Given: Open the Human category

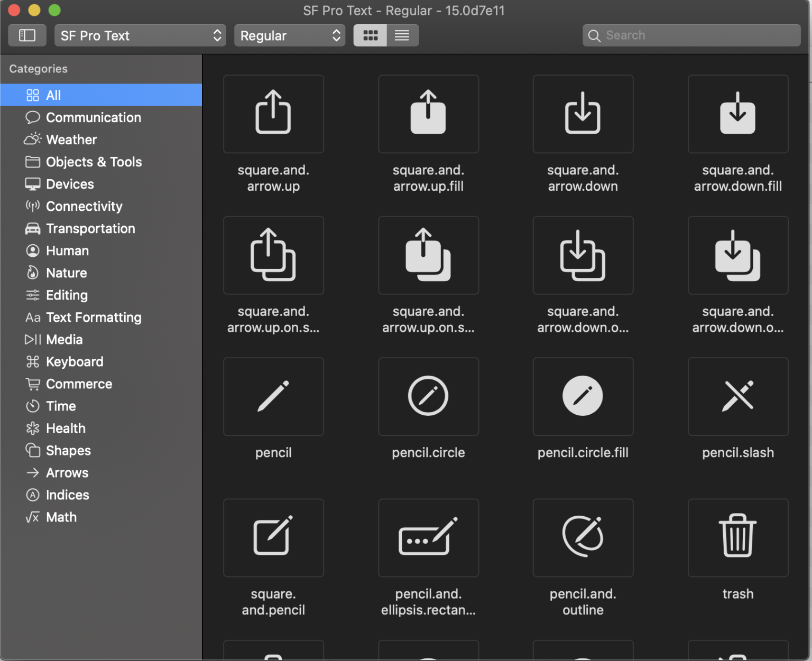Looking at the screenshot, I should coord(101,250).
